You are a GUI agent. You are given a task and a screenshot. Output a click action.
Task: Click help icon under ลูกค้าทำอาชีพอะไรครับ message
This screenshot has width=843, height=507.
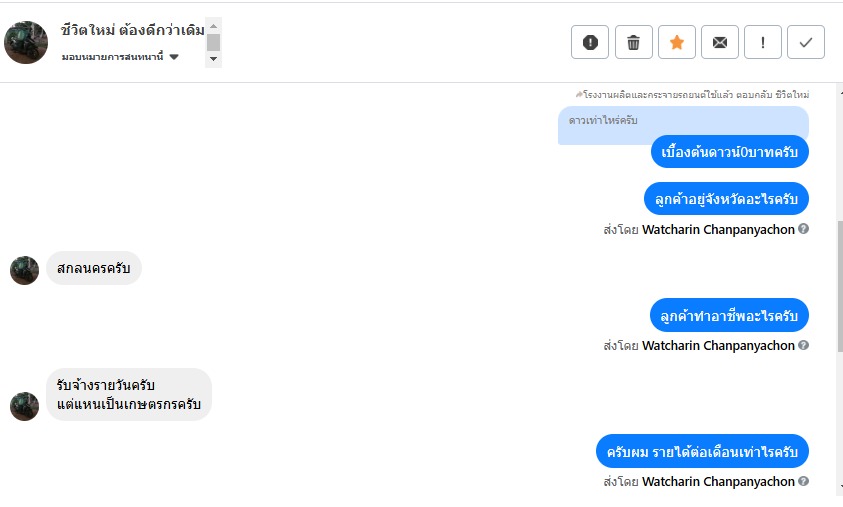[803, 345]
